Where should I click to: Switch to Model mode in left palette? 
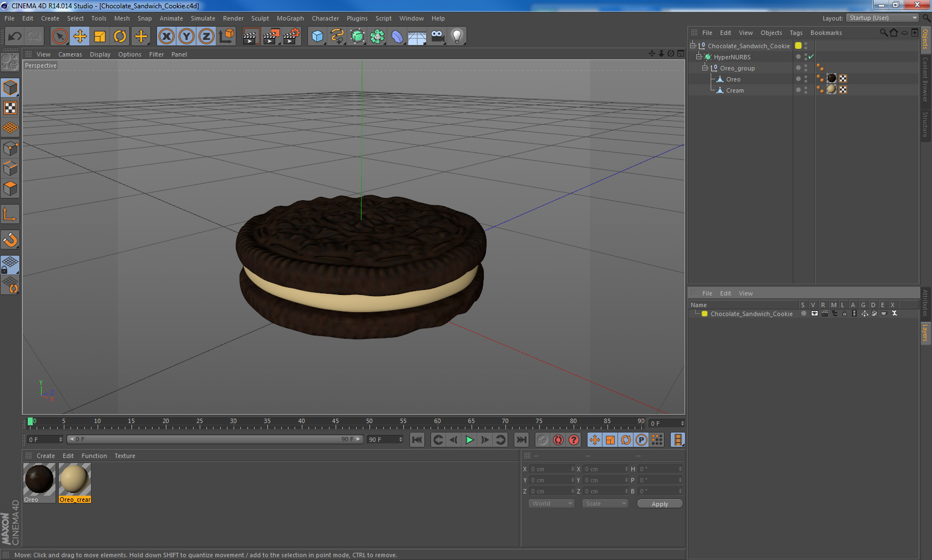point(10,88)
